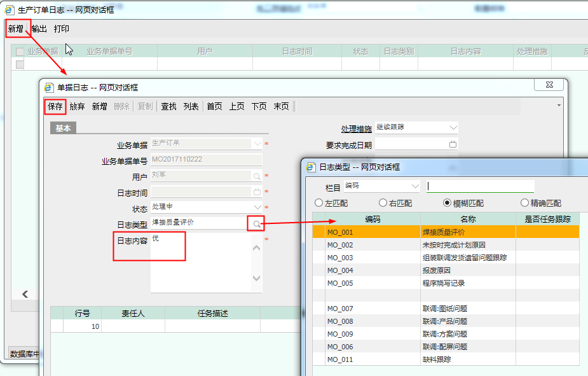Click the 保存 button

click(55, 106)
